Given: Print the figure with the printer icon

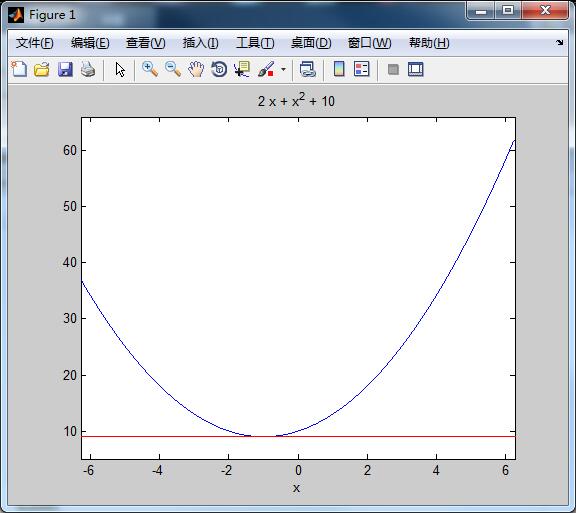Looking at the screenshot, I should click(88, 69).
